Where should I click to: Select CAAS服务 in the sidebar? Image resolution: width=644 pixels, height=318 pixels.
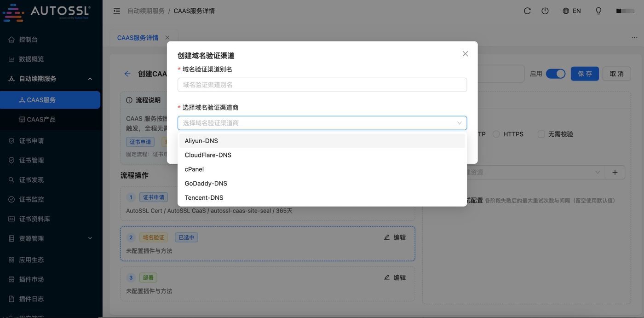(x=50, y=100)
